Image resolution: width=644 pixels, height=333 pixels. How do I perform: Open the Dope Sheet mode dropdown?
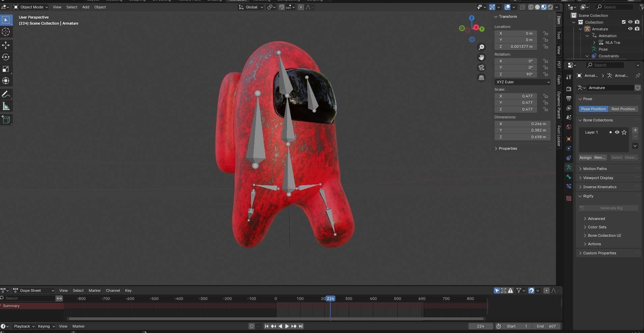coord(34,290)
